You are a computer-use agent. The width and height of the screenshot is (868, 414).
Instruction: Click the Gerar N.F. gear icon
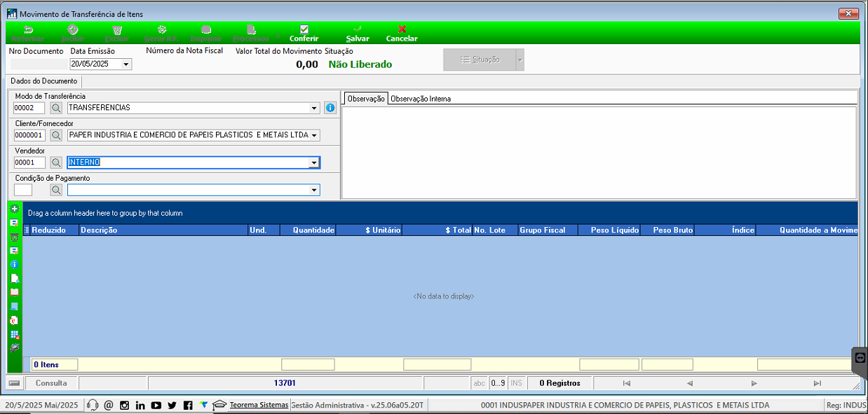point(162,34)
